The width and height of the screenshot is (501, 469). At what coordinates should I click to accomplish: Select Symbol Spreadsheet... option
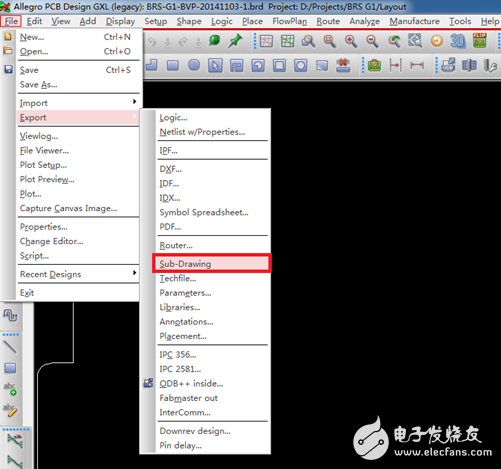[204, 212]
